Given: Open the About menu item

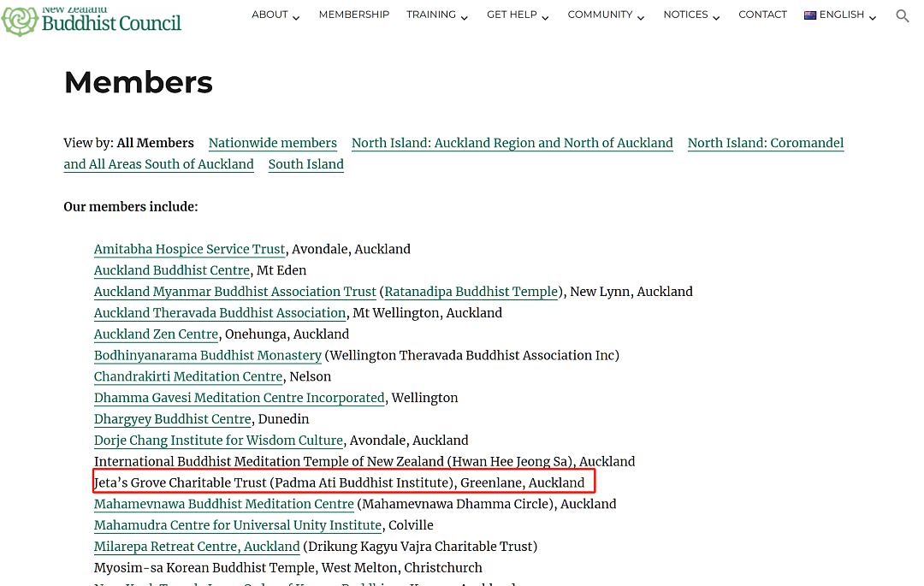Looking at the screenshot, I should (x=269, y=15).
